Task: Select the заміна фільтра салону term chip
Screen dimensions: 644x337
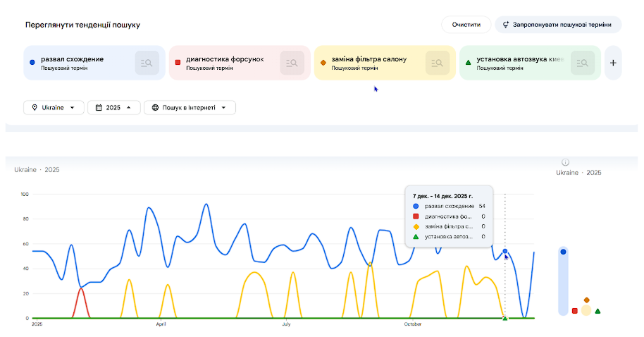Action: [x=369, y=59]
